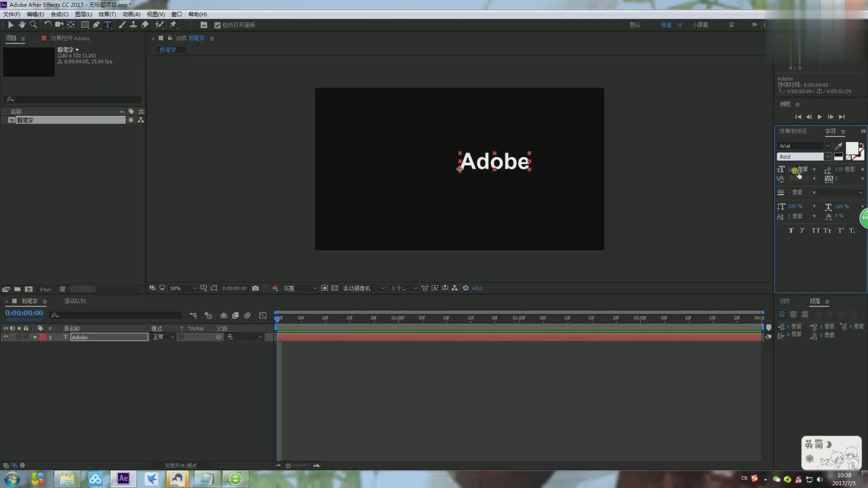
Task: Select the Horizontal Type tool
Action: (x=107, y=25)
